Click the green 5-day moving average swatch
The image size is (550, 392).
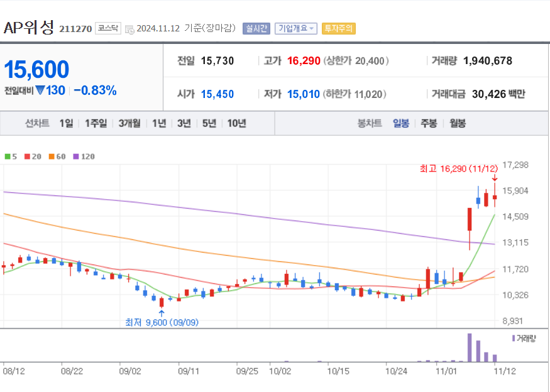(x=6, y=156)
